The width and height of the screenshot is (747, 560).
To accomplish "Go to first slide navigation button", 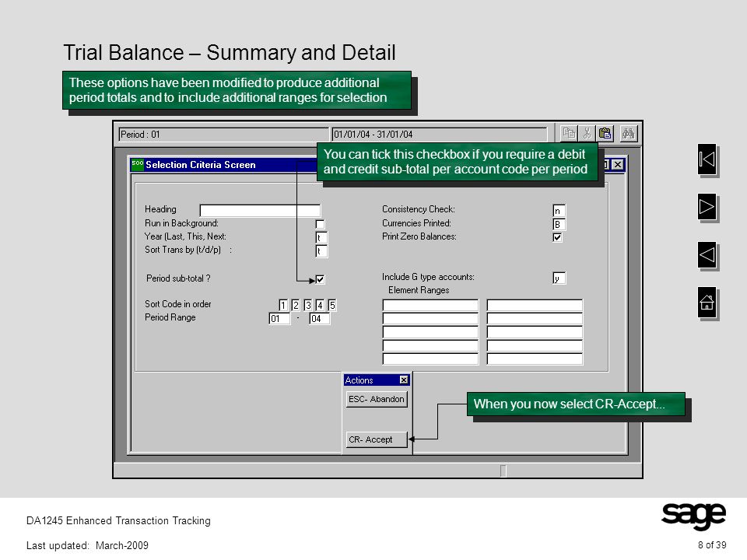I will point(707,159).
